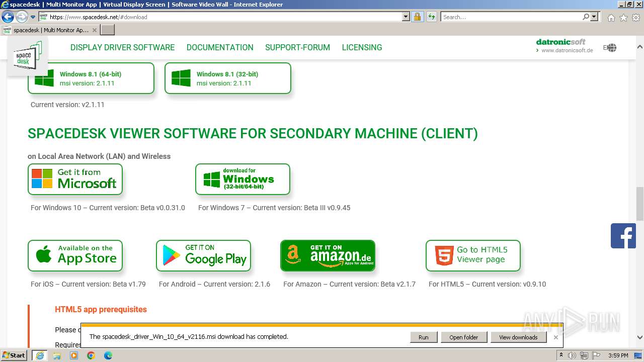
Task: Click download for Windows (32-bit/64-bit) badge
Action: [243, 179]
